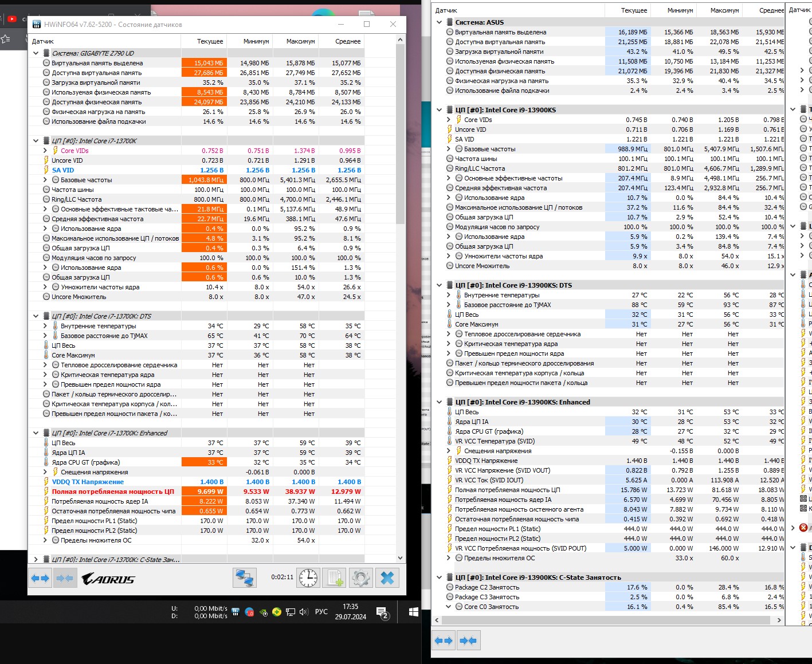Collapse the Intel Core i7-13700K: Enhanced section
Image resolution: width=812 pixels, height=664 pixels.
(36, 433)
